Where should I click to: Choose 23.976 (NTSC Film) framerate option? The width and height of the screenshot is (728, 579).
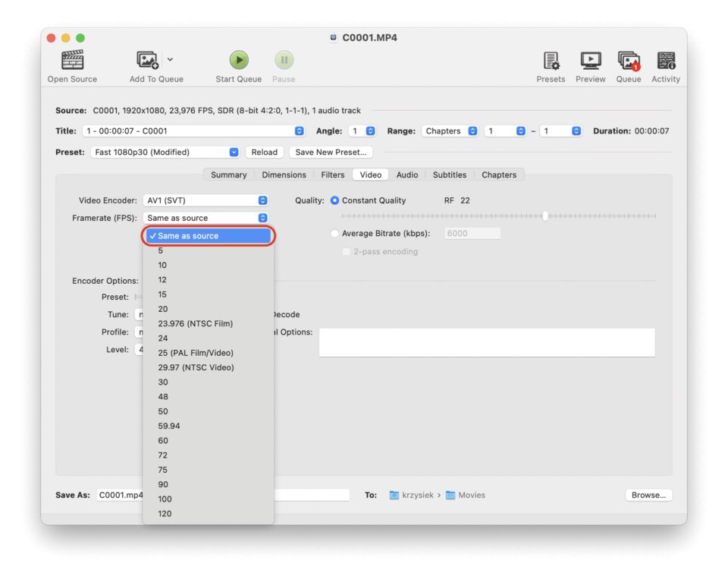point(196,324)
